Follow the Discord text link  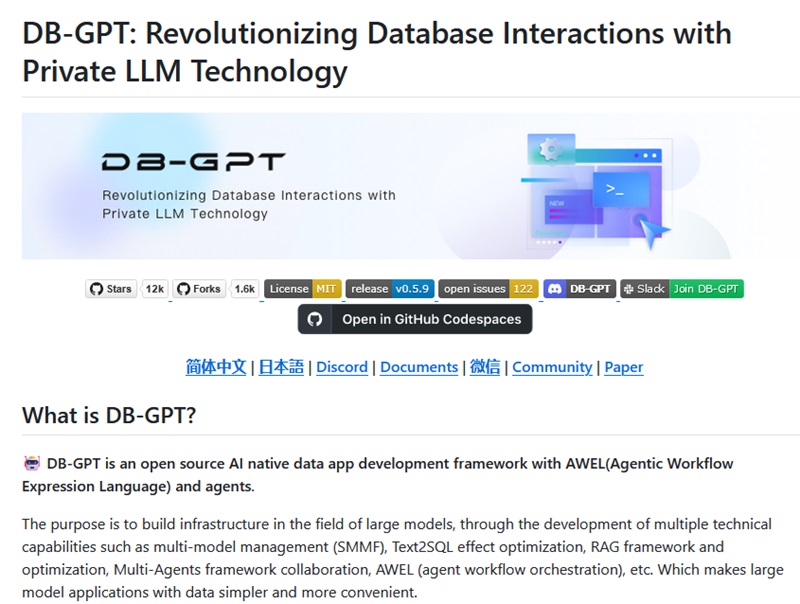pos(342,367)
